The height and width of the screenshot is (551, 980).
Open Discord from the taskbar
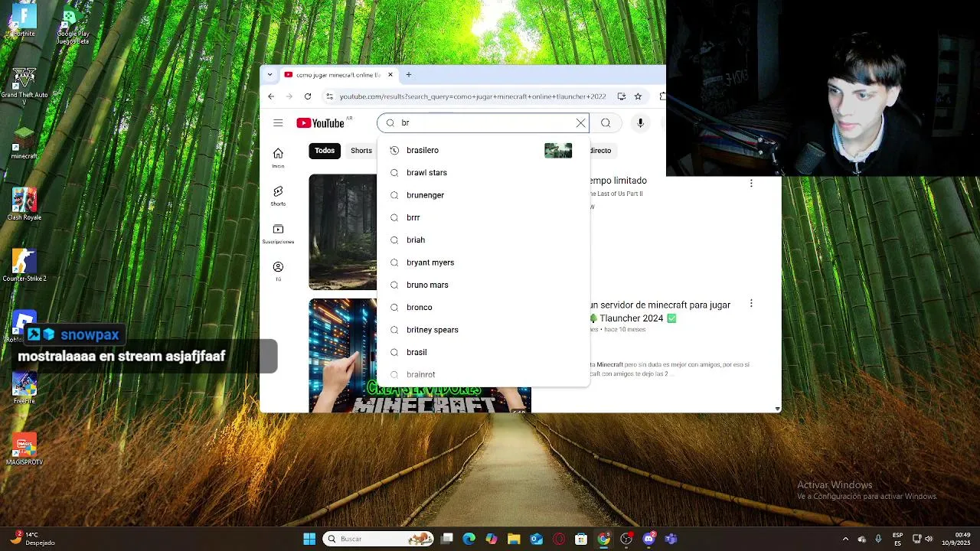[x=648, y=539]
